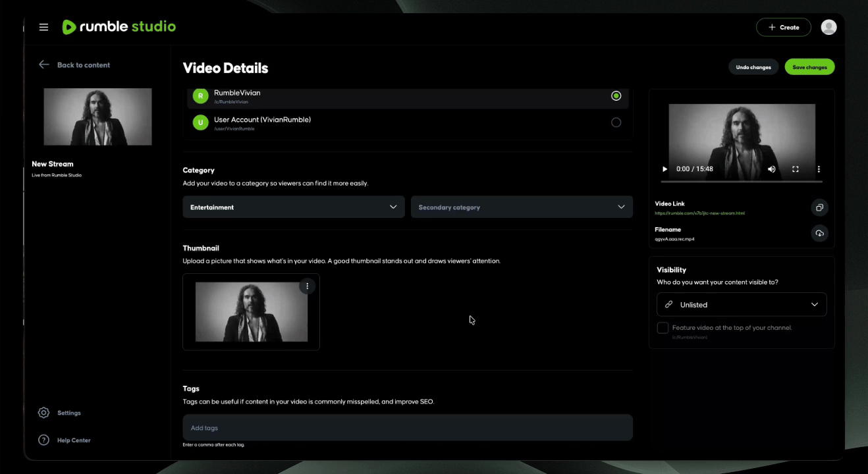Select the RumbleVivian channel radio button
868x474 pixels.
(x=616, y=96)
